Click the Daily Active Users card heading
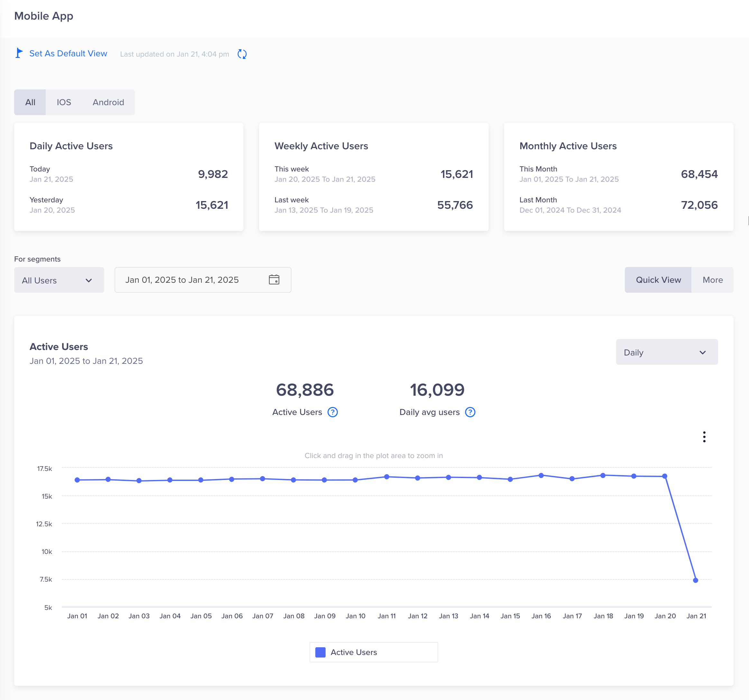Viewport: 749px width, 700px height. coord(71,146)
